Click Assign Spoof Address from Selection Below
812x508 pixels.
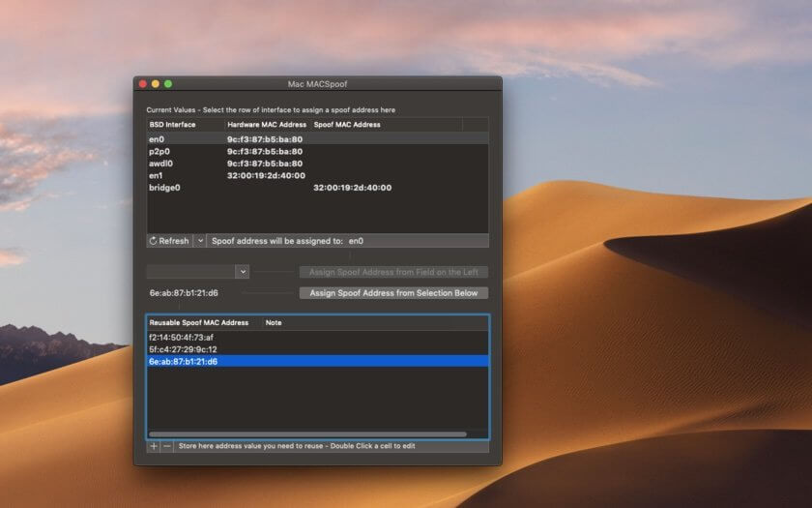click(x=393, y=293)
